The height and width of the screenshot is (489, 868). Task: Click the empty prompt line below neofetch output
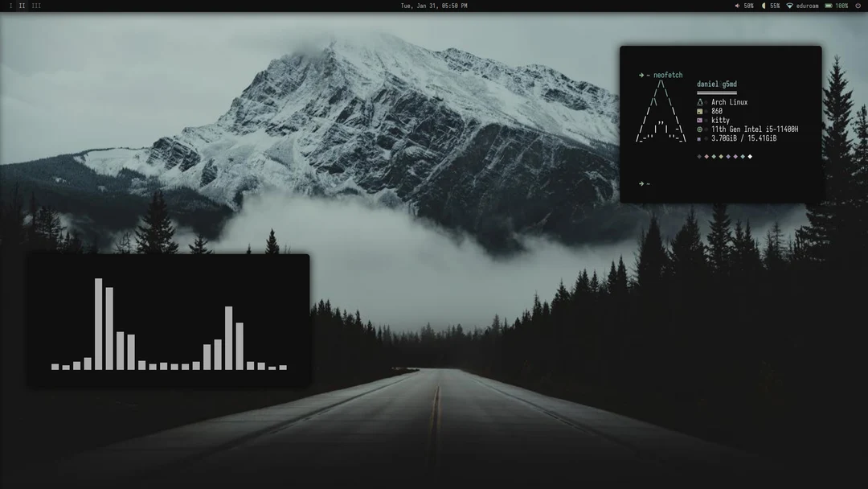[645, 183]
